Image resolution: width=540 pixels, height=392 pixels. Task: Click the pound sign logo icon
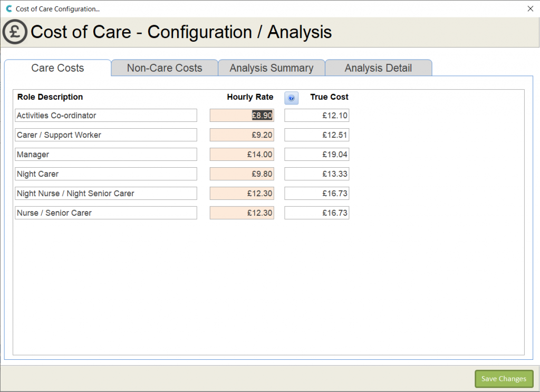[x=15, y=32]
